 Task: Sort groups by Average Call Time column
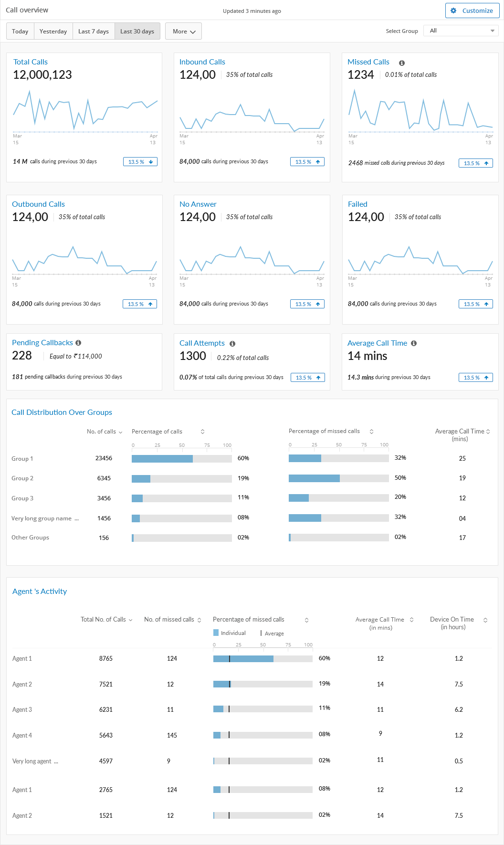488,432
